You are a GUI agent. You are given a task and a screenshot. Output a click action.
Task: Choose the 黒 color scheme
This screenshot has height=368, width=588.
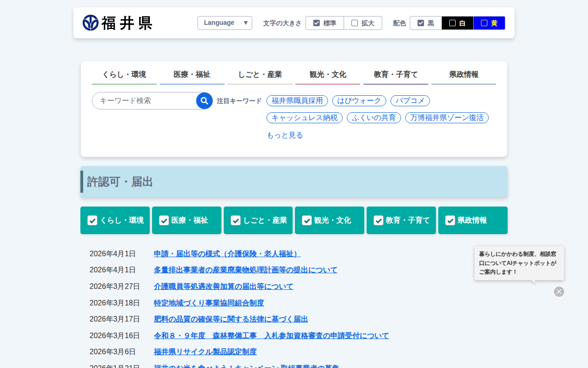[x=426, y=23]
